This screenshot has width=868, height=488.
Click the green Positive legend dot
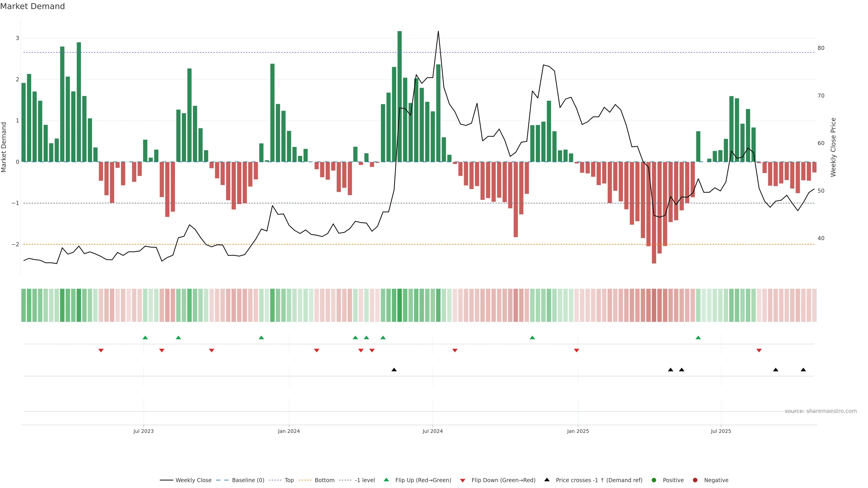coord(654,480)
